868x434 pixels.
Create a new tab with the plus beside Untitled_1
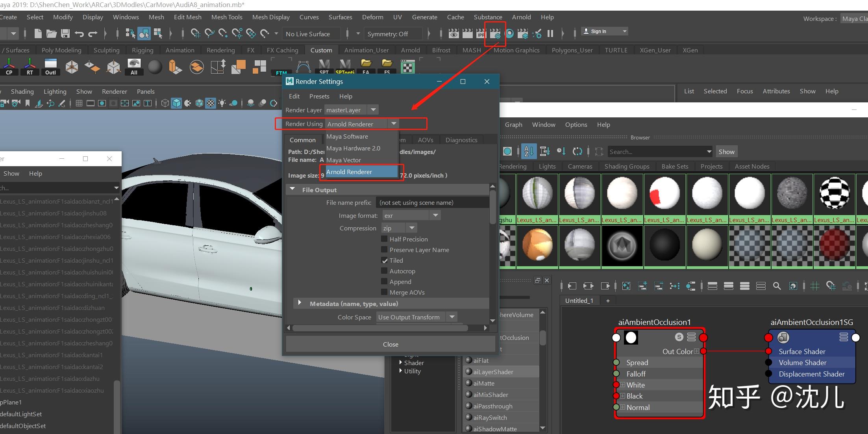click(607, 300)
